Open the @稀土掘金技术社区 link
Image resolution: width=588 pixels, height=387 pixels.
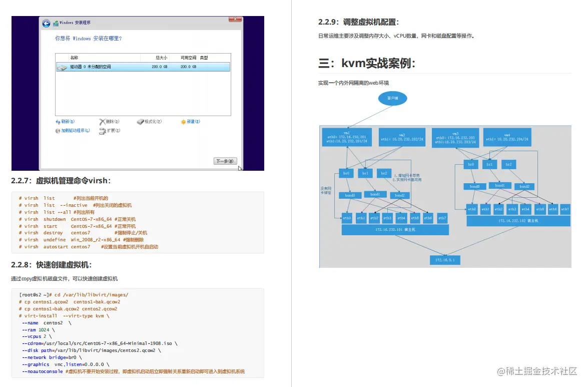(536, 372)
